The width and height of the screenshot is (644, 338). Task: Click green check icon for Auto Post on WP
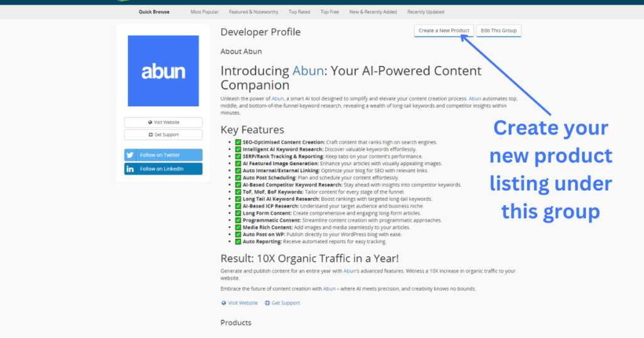click(238, 234)
